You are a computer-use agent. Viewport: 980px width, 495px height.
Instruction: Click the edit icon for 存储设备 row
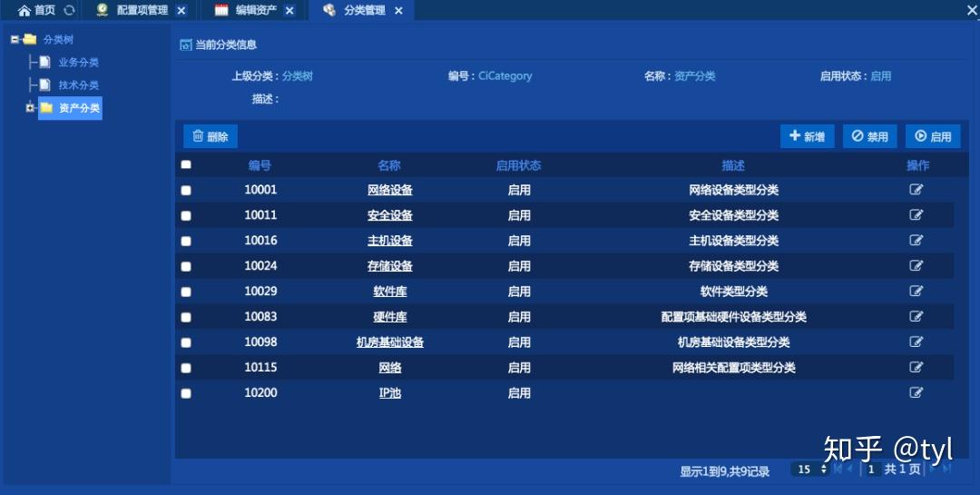pyautogui.click(x=916, y=265)
